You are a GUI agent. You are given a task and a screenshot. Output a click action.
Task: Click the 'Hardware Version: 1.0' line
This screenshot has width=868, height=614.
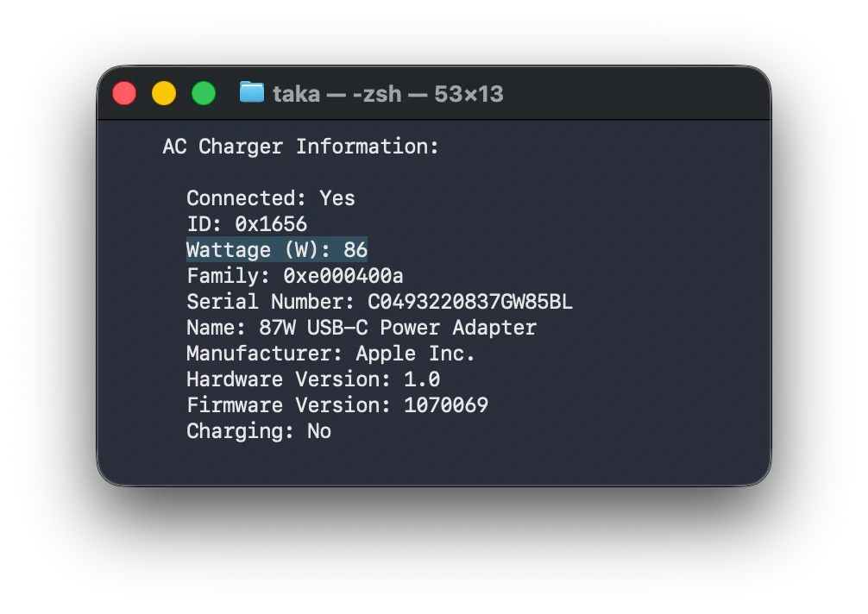(313, 379)
